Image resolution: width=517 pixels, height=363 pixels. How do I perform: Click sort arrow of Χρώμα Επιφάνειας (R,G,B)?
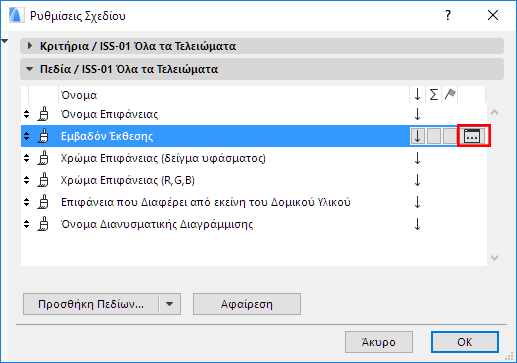[417, 180]
